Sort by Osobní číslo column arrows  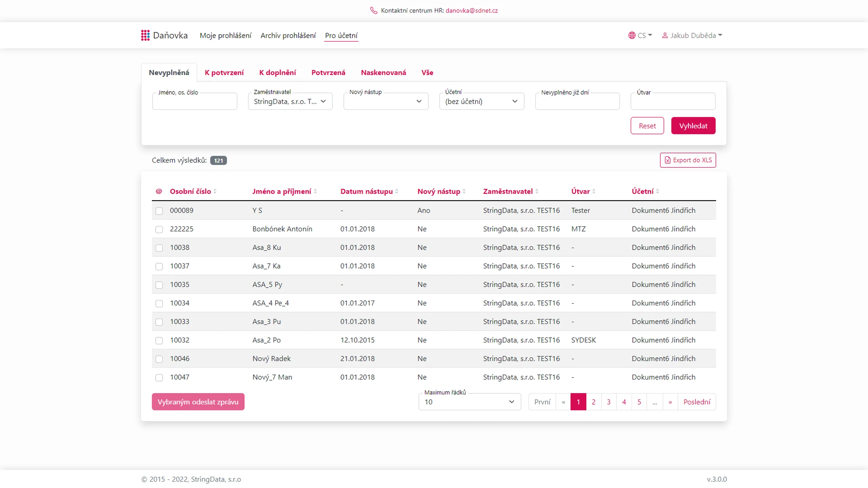[x=215, y=191]
